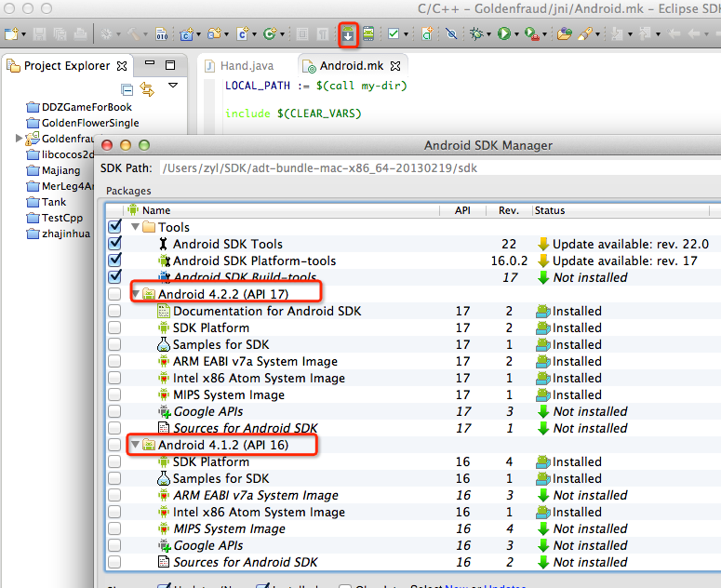Select the zhajinhua project
Image resolution: width=721 pixels, height=588 pixels.
click(x=59, y=234)
